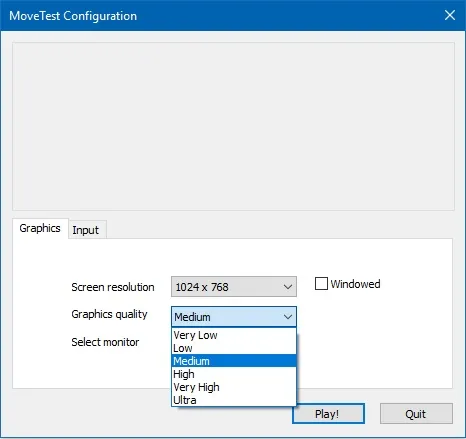Set graphics quality to Ultra
Image resolution: width=466 pixels, height=439 pixels.
(234, 400)
